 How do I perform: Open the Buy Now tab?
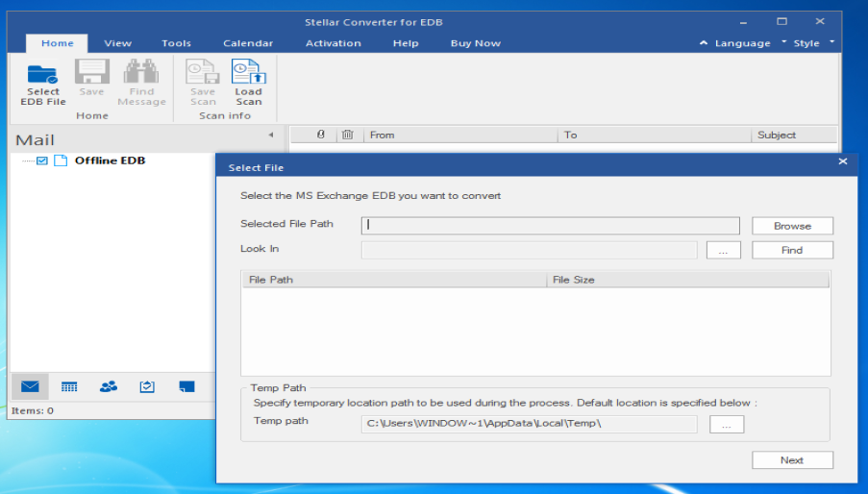coord(476,43)
